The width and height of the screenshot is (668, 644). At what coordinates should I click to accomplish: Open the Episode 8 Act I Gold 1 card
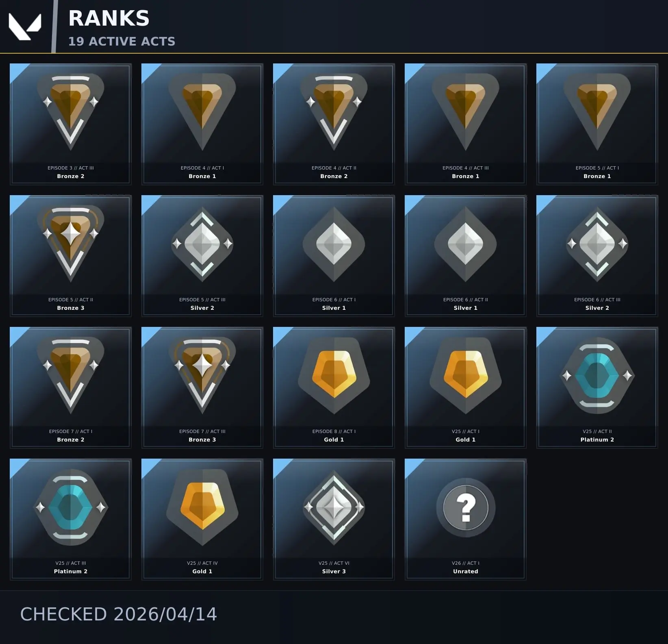coord(334,387)
